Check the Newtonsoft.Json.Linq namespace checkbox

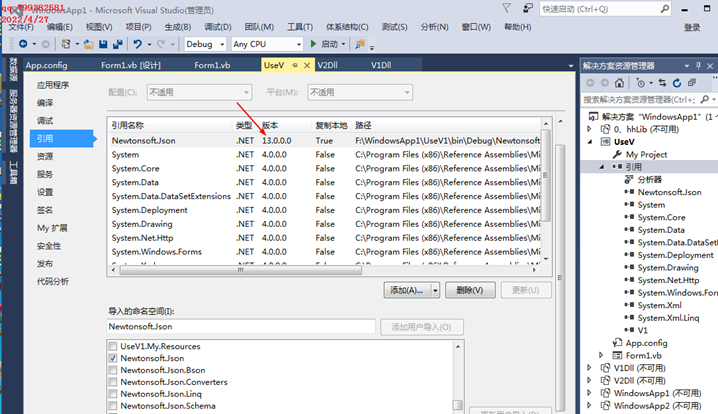click(x=113, y=394)
